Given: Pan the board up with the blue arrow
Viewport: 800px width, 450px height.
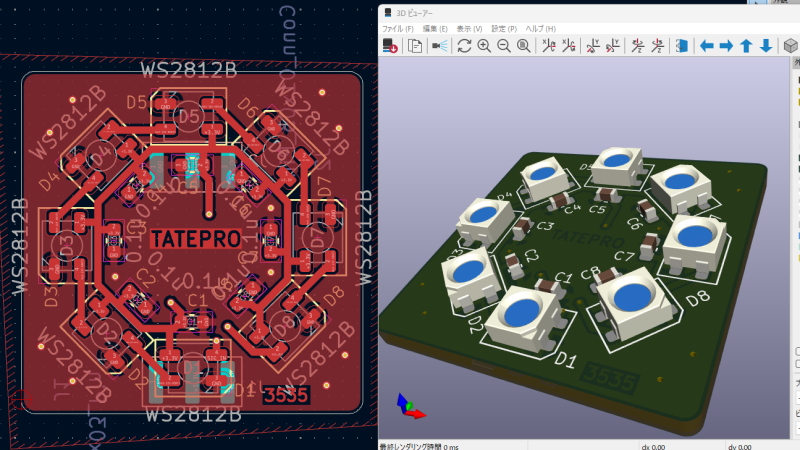Looking at the screenshot, I should tap(746, 46).
